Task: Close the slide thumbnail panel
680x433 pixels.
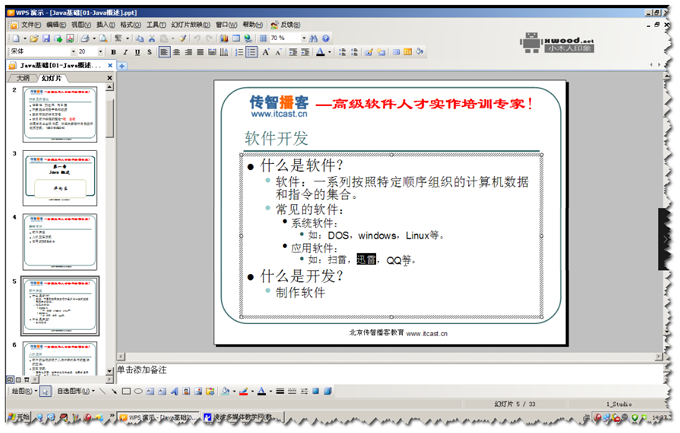Action: 109,78
